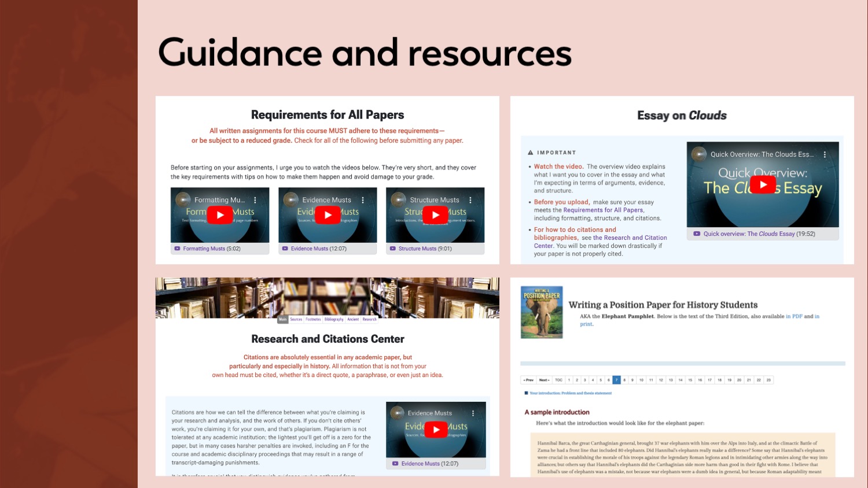Viewport: 868px width, 488px height.
Task: Play the Formatting Musts video
Action: pyautogui.click(x=220, y=215)
